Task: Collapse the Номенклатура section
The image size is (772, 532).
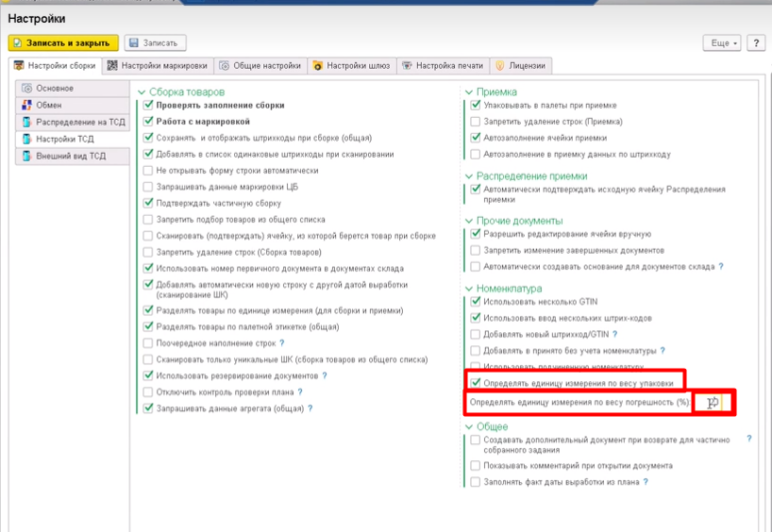Action: [469, 289]
